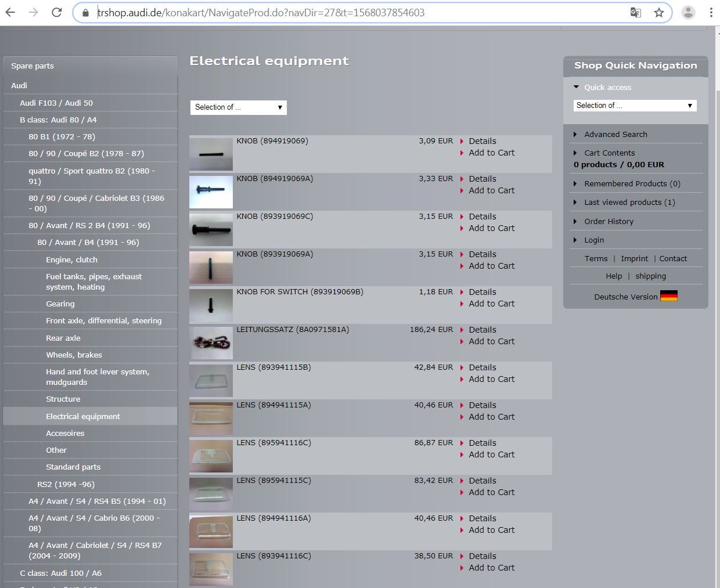Click the LEITUNGSSATZ wiring product thumbnail
The height and width of the screenshot is (588, 720).
[x=211, y=343]
